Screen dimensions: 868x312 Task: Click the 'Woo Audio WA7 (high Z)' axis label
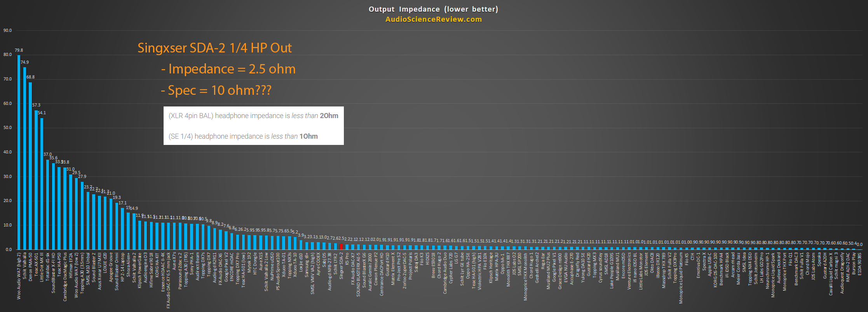pos(19,276)
